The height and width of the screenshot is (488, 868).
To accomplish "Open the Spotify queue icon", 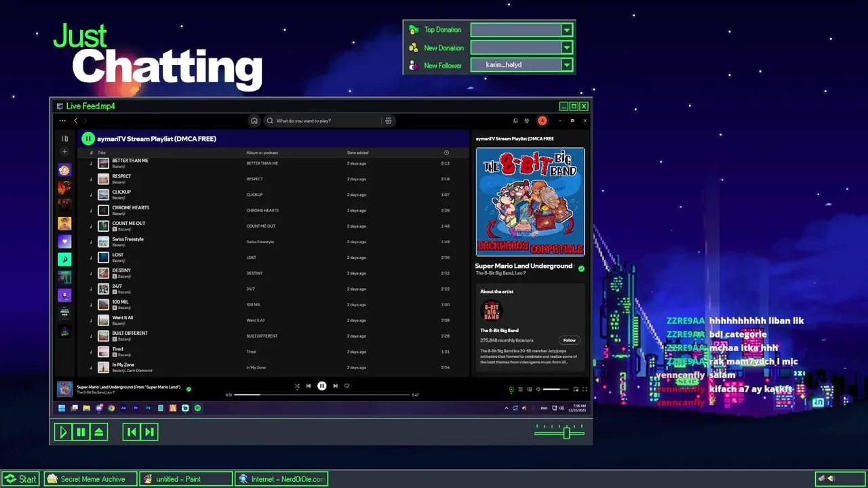I will tap(521, 390).
